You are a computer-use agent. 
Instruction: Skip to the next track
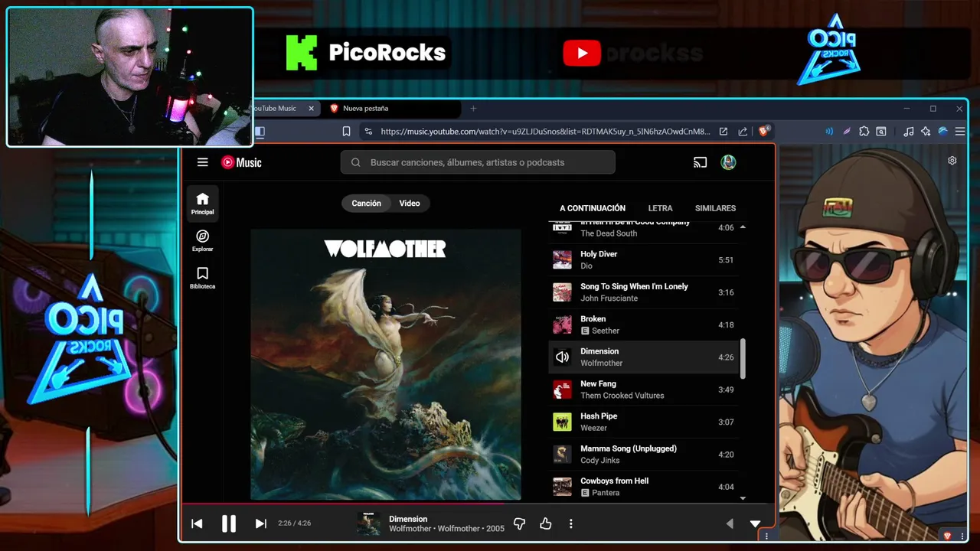[x=260, y=523]
